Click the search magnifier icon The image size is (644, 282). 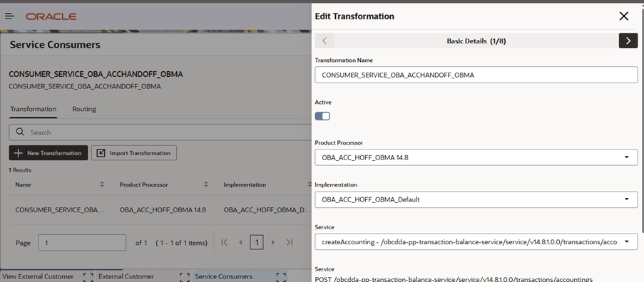point(20,132)
